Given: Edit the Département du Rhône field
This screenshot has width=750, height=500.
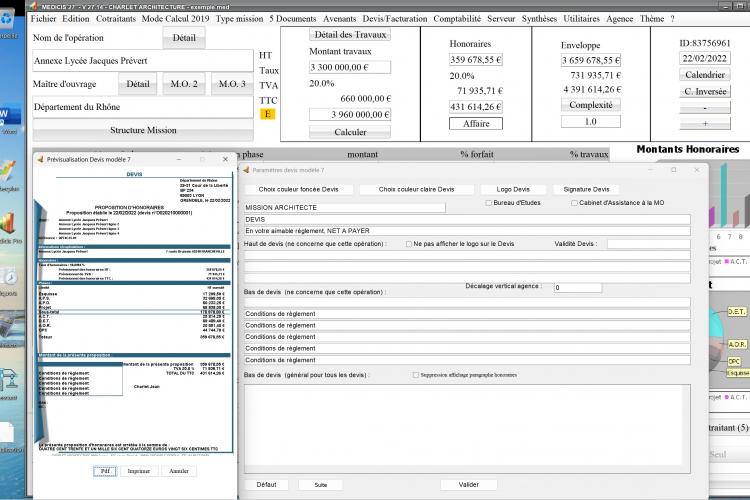Looking at the screenshot, I should click(x=143, y=107).
